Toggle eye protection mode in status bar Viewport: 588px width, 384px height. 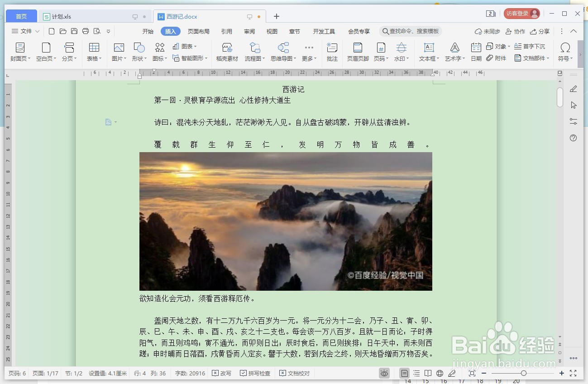pyautogui.click(x=384, y=373)
